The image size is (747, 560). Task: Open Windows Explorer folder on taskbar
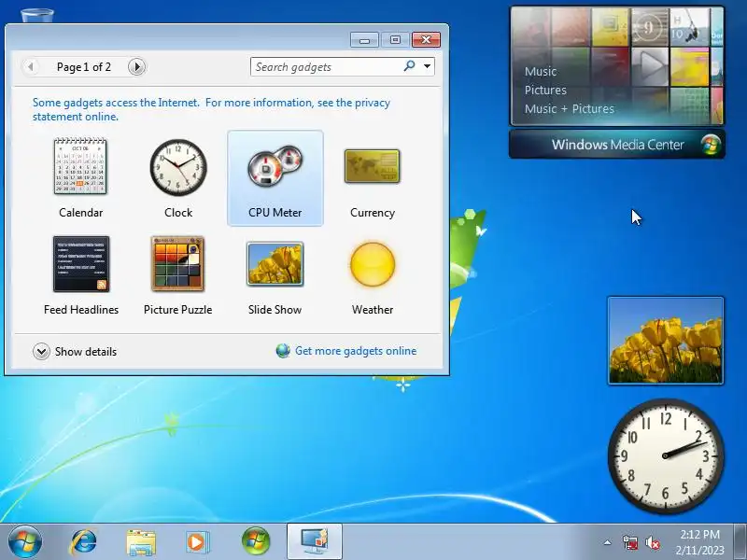[141, 542]
